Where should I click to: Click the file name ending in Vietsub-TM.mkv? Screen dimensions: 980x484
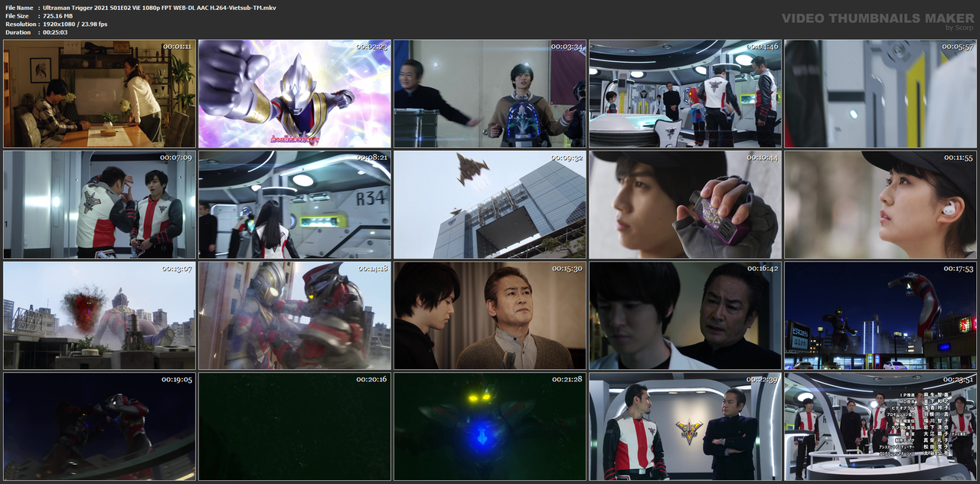coord(159,8)
